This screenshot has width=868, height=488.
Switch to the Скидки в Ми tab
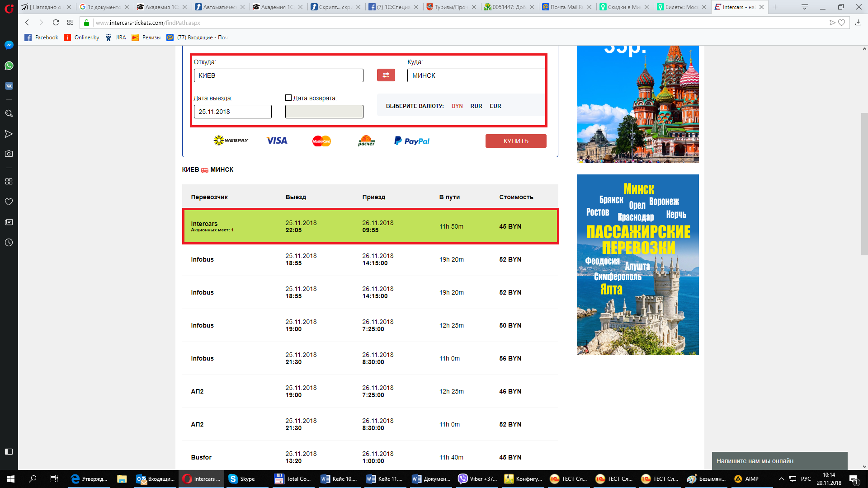[624, 7]
